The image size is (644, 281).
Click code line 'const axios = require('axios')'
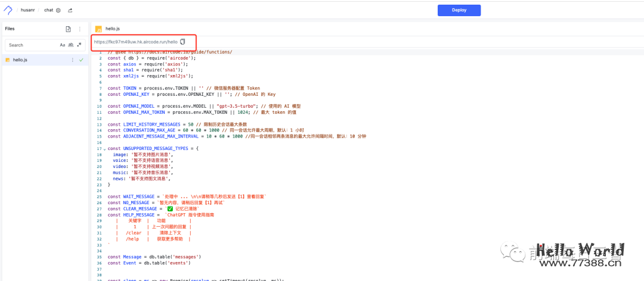148,64
